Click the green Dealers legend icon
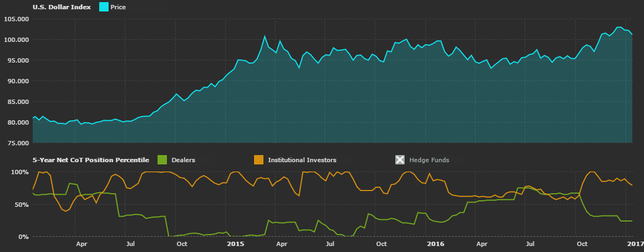 tap(161, 159)
